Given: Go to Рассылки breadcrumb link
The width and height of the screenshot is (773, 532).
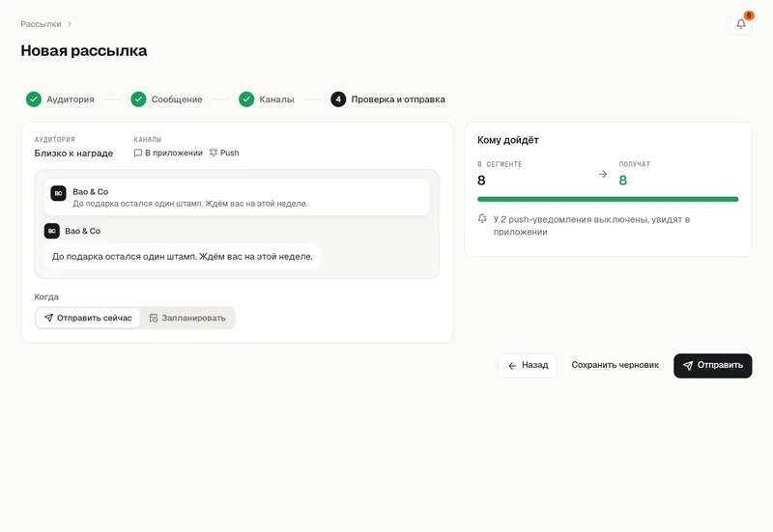Looking at the screenshot, I should pyautogui.click(x=41, y=24).
